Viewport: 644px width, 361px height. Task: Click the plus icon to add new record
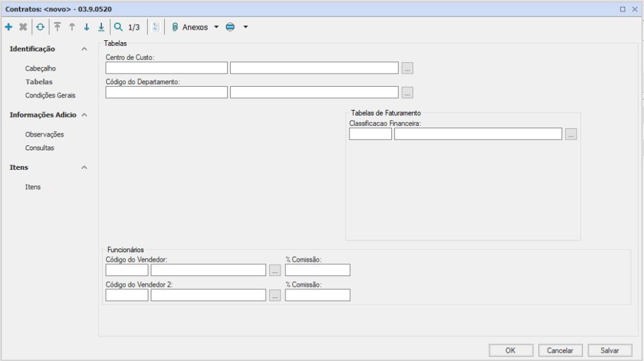pyautogui.click(x=8, y=27)
